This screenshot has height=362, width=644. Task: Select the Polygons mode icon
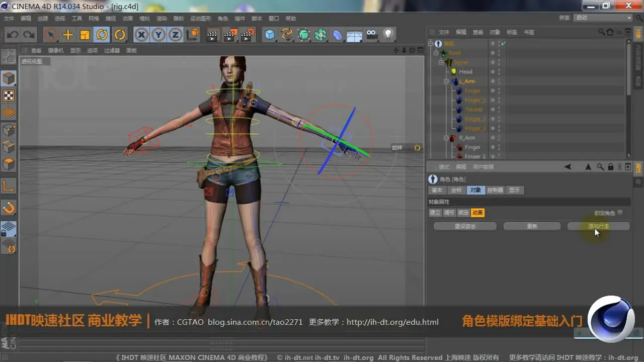click(9, 164)
